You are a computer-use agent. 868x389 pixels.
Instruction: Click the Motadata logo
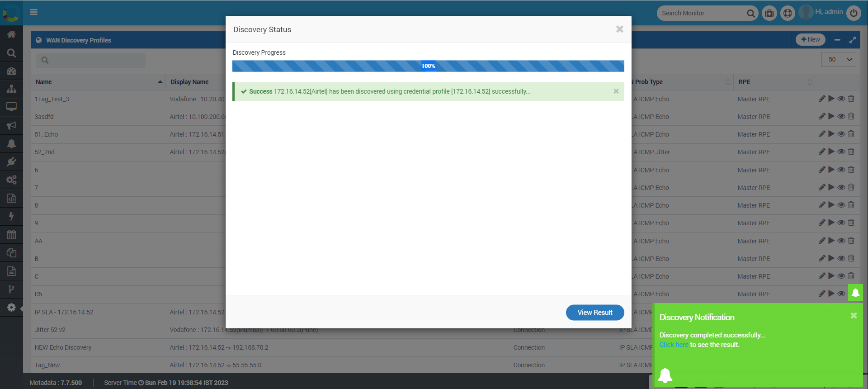click(x=11, y=13)
